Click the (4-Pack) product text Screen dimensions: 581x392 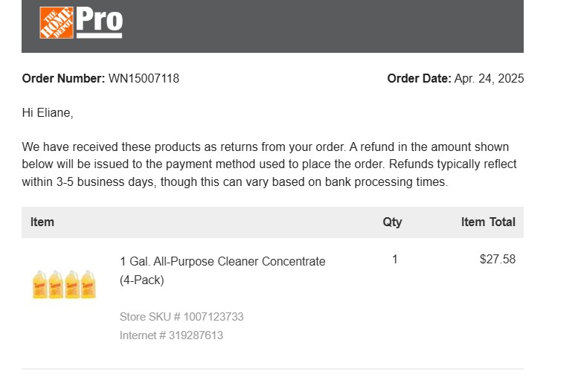[142, 280]
